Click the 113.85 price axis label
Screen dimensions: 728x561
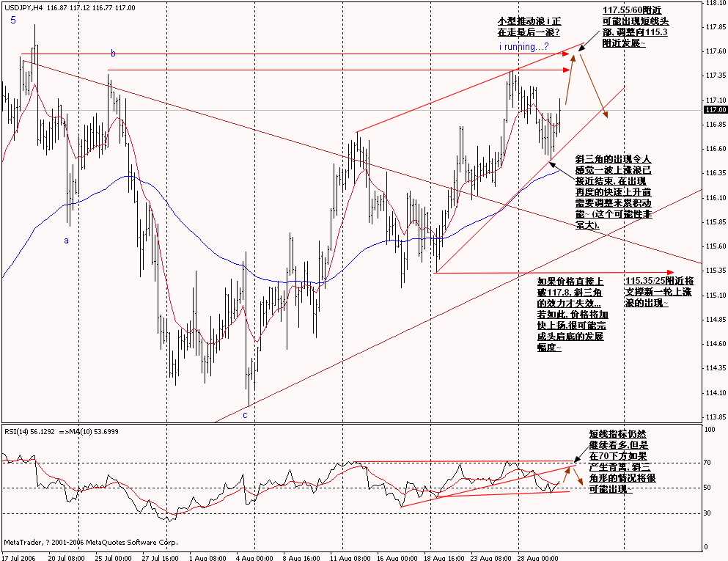coord(716,417)
